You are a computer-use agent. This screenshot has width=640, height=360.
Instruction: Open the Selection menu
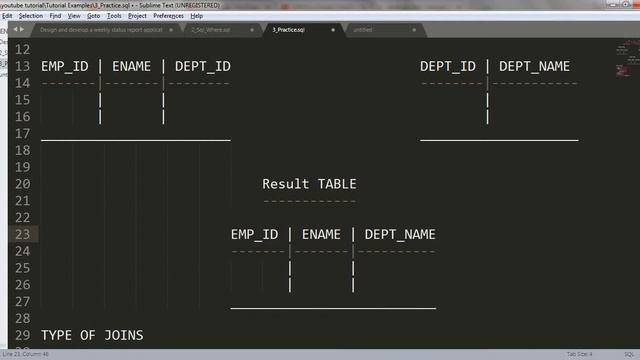pos(31,16)
